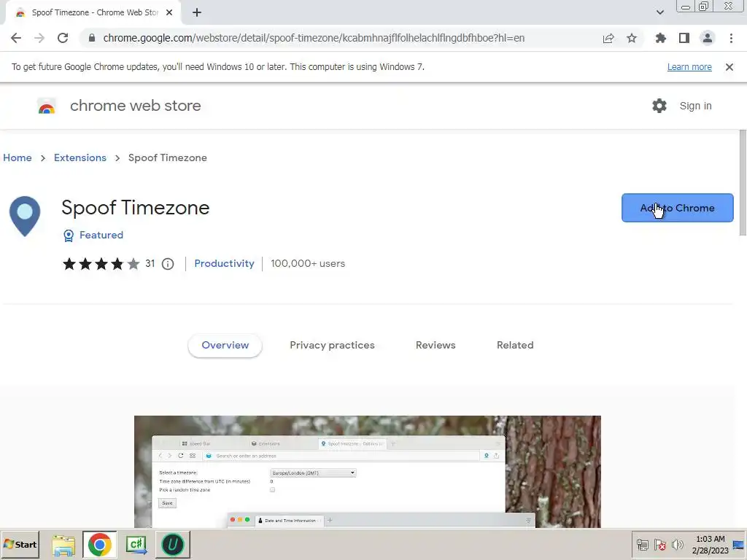Click Add to Chrome button

tap(677, 208)
